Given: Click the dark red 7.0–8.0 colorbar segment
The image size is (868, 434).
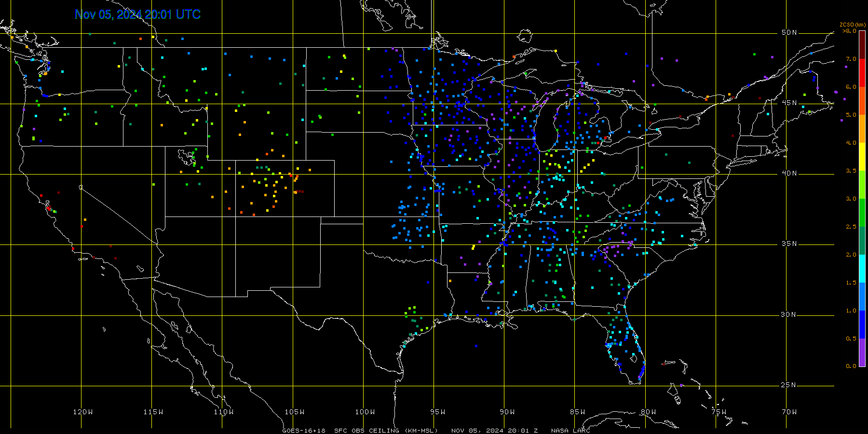Looking at the screenshot, I should pyautogui.click(x=862, y=45).
